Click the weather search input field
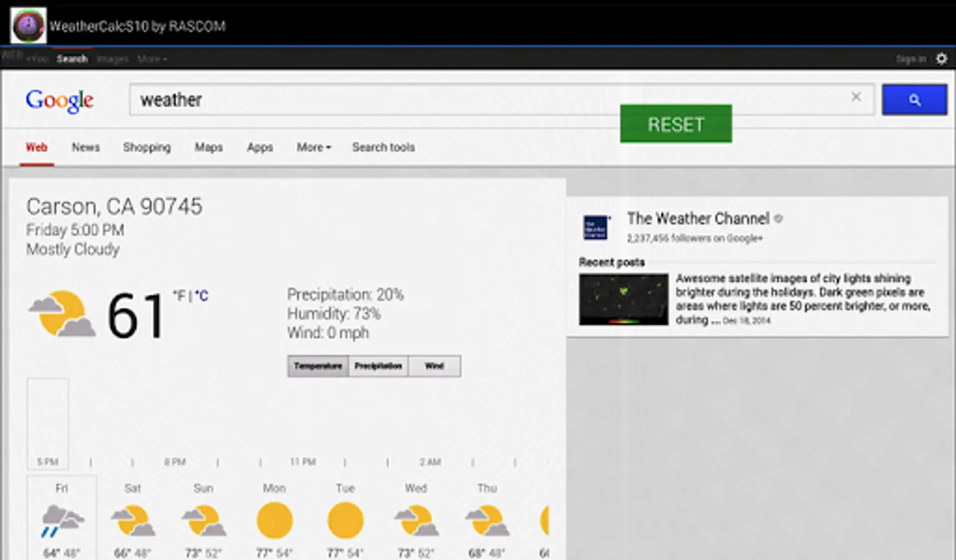956x560 pixels. pos(502,100)
